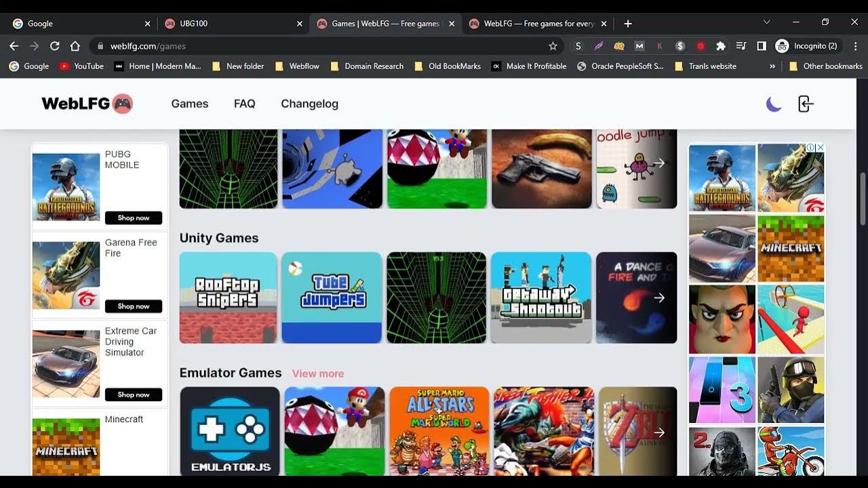This screenshot has height=488, width=868.
Task: Switch to the WebLFG — Free games for every tab
Action: click(x=538, y=24)
